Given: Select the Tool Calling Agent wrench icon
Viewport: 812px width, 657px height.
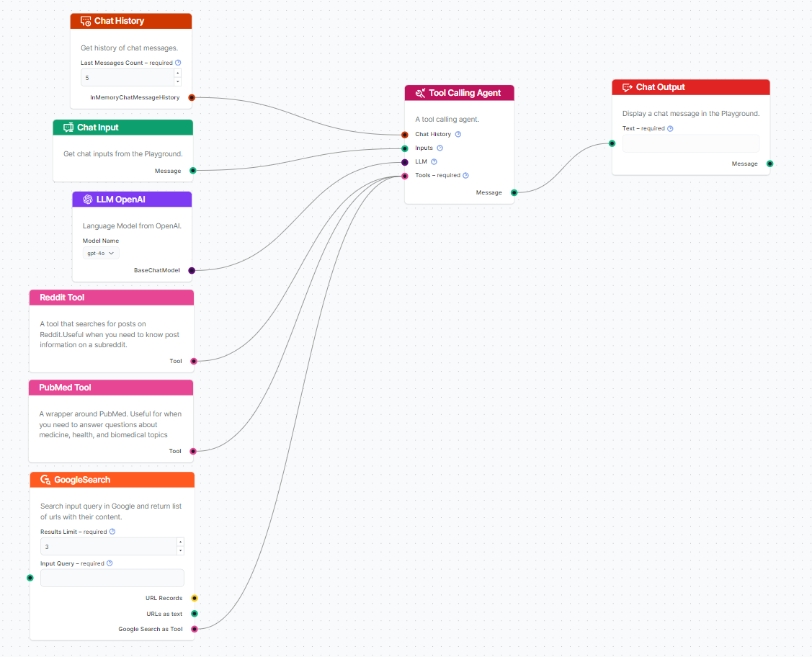Looking at the screenshot, I should (420, 92).
